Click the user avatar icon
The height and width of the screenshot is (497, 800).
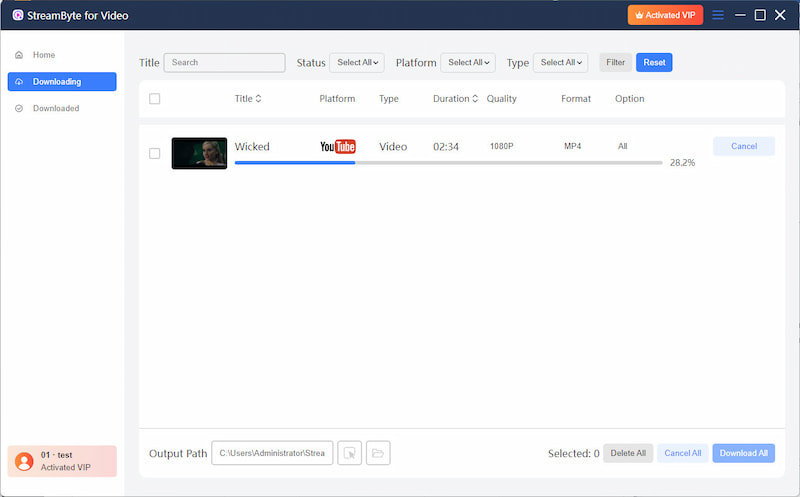(24, 461)
